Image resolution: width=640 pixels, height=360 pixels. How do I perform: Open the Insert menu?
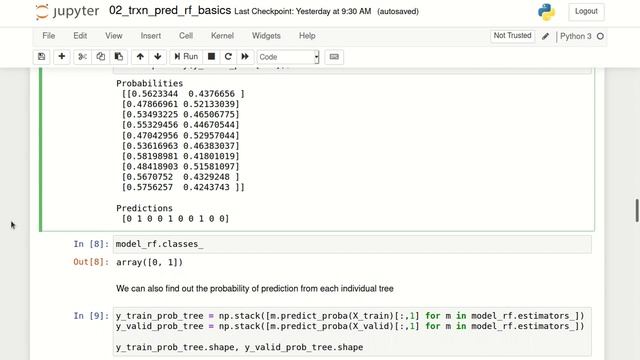(x=151, y=36)
